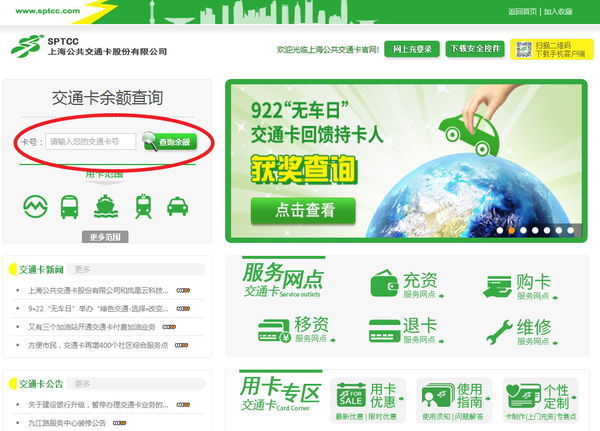Click the metro icon under card usage range
The width and height of the screenshot is (600, 431).
point(36,206)
